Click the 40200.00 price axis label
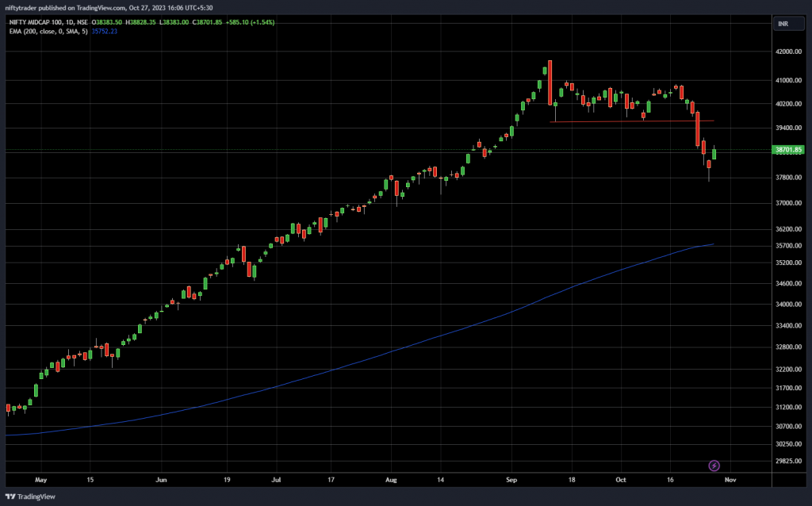The height and width of the screenshot is (506, 812). tap(789, 104)
